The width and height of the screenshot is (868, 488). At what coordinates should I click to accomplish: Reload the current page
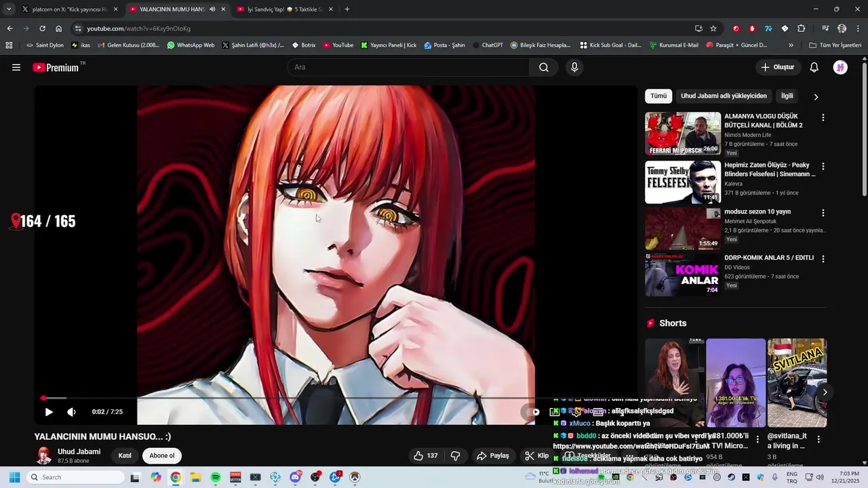(42, 28)
